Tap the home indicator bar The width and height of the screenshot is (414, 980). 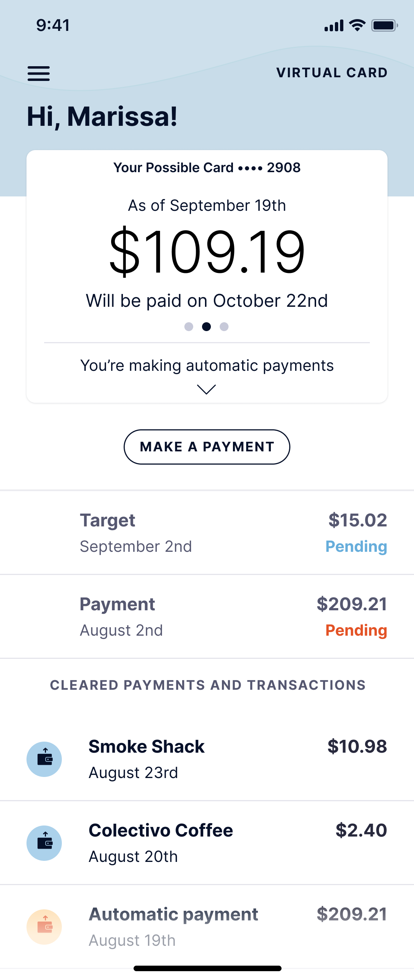208,968
